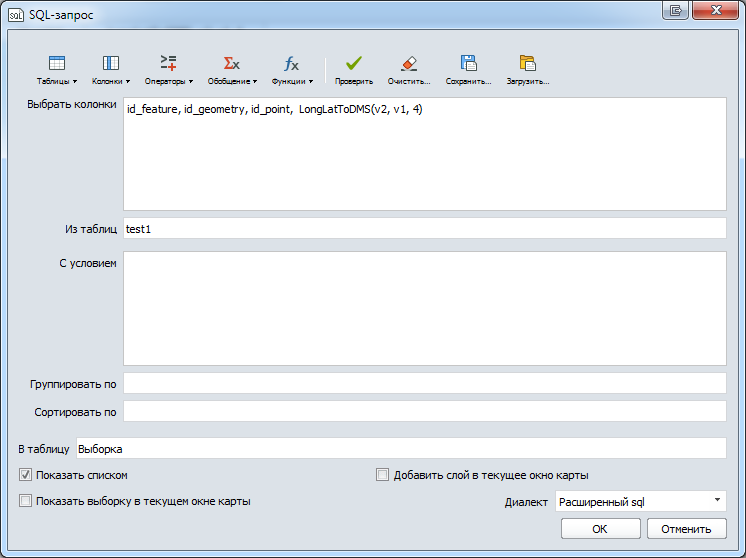Focus the Сортировать по field
This screenshot has width=746, height=558.
click(x=424, y=412)
